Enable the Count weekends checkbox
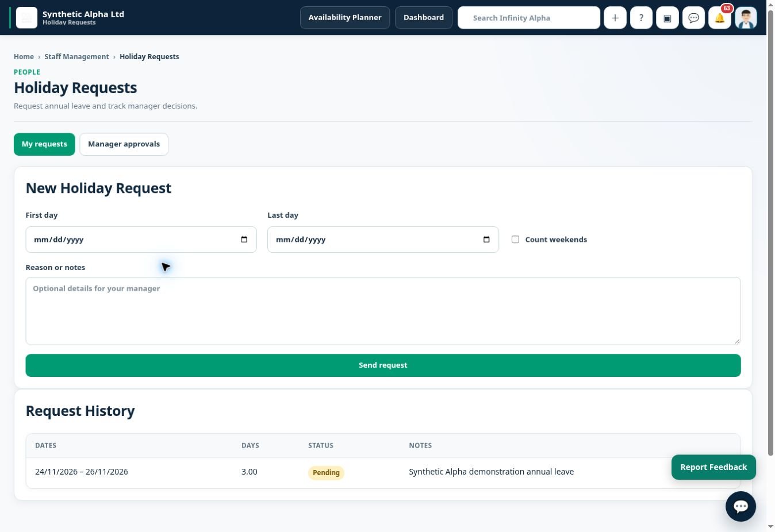 pyautogui.click(x=515, y=240)
